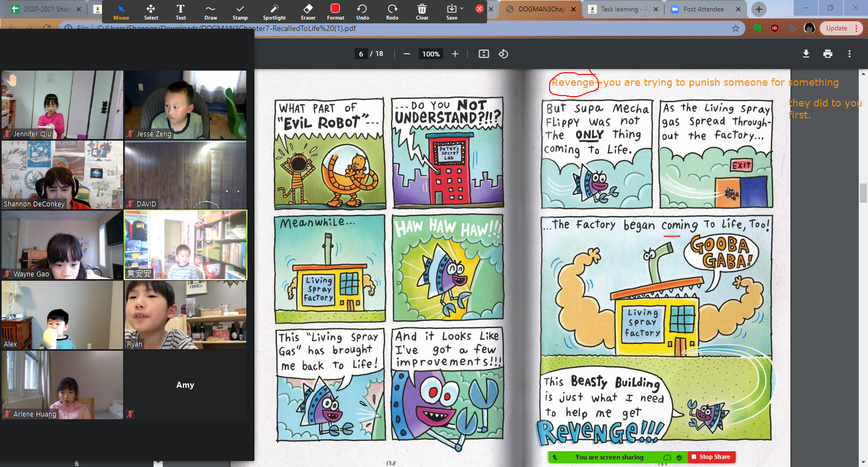Open the Chrome three-dot menu
This screenshot has width=868, height=467.
coord(857,28)
